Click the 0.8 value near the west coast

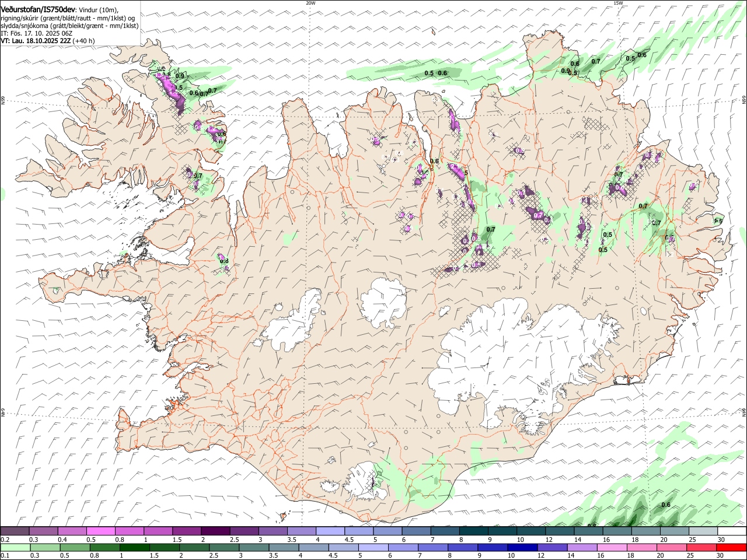tap(224, 261)
